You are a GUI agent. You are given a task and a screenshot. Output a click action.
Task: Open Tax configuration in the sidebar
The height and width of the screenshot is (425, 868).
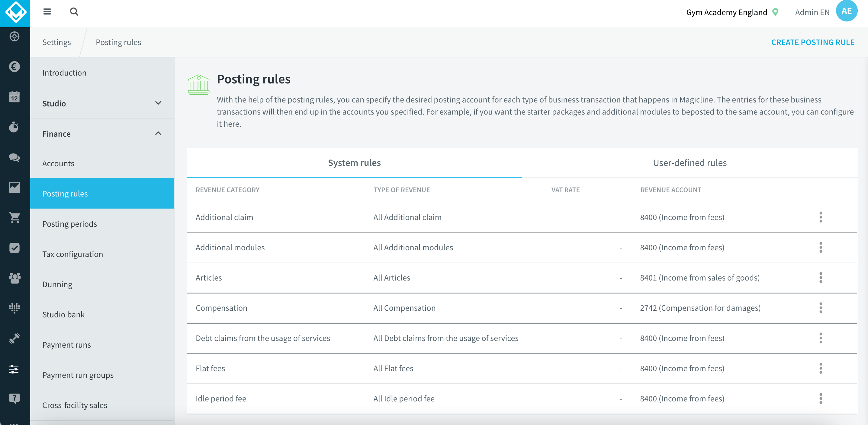pos(72,254)
